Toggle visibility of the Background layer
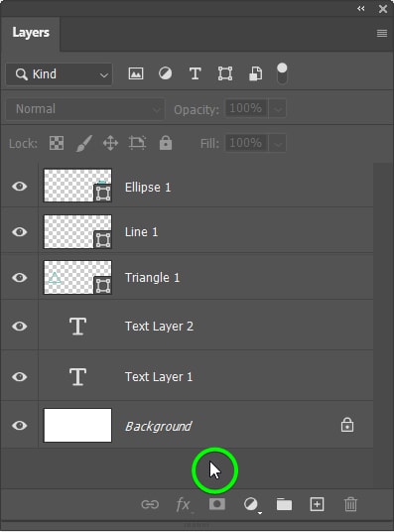This screenshot has width=394, height=532. point(19,425)
